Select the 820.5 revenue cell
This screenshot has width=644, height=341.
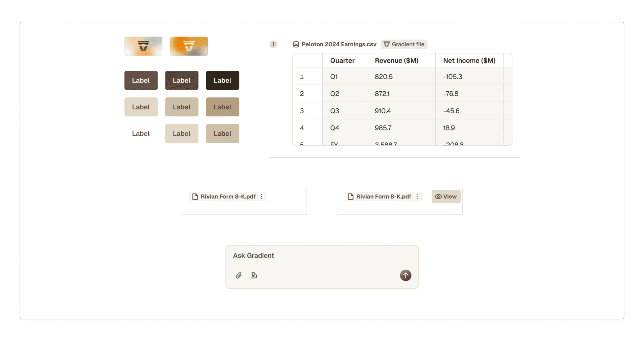401,77
